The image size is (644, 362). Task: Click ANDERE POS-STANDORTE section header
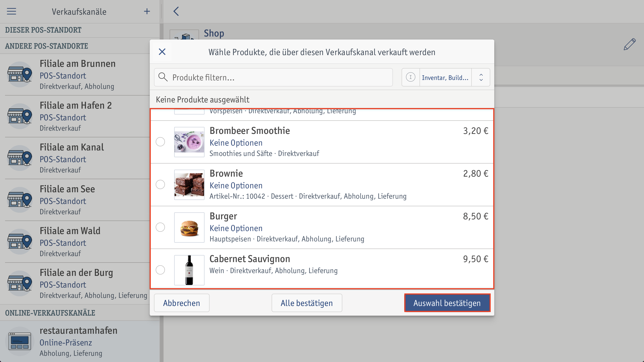pos(46,46)
